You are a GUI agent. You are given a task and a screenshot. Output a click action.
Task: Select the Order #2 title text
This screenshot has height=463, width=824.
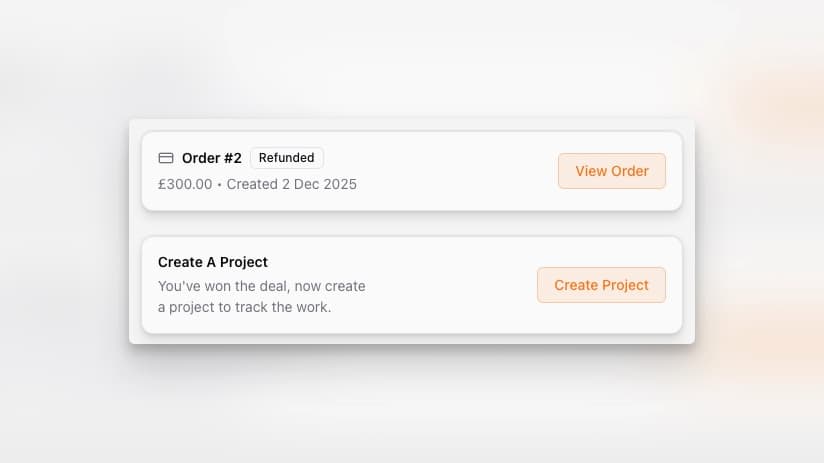click(x=211, y=158)
